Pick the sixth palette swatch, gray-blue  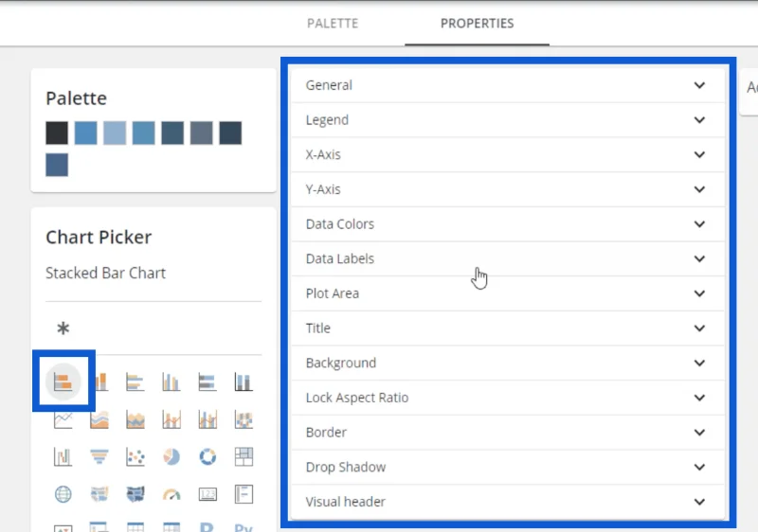[202, 133]
